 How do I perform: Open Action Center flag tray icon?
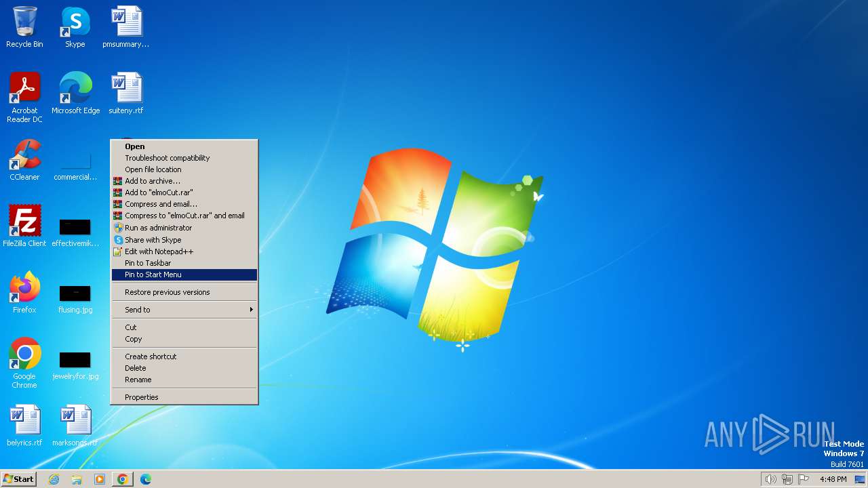point(804,479)
